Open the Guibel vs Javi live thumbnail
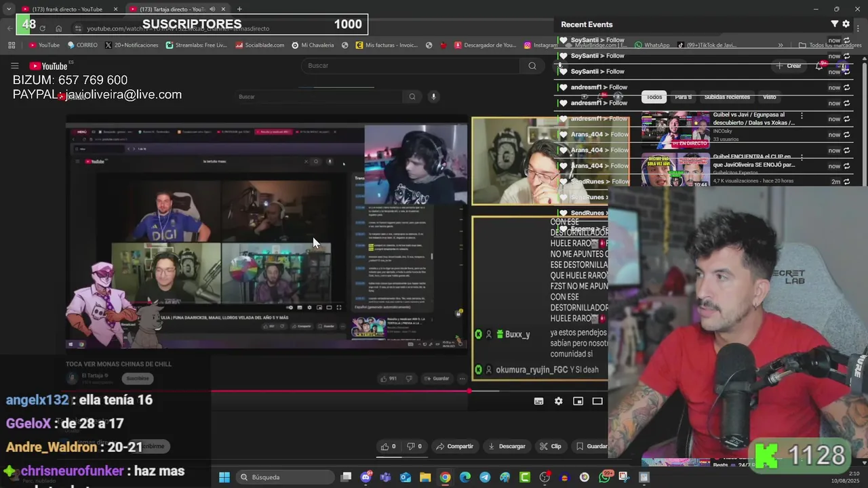This screenshot has height=488, width=868. (x=676, y=130)
